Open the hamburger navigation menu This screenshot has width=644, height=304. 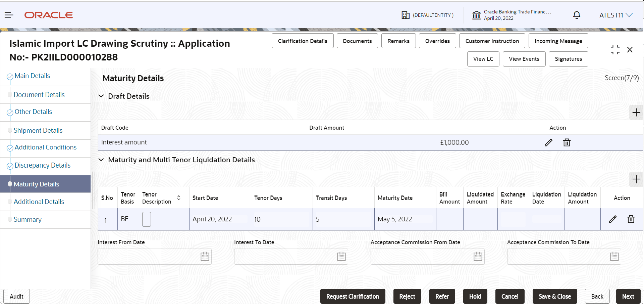(x=9, y=15)
